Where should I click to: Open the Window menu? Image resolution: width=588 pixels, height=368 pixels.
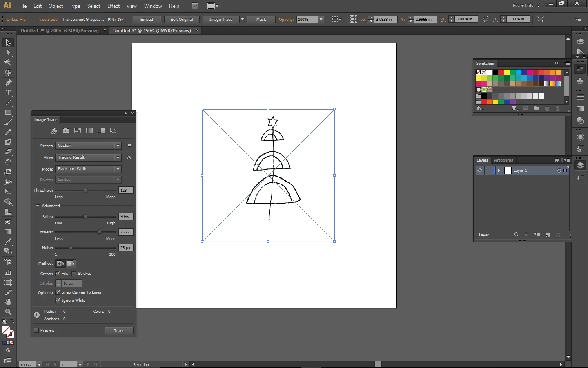[x=153, y=6]
